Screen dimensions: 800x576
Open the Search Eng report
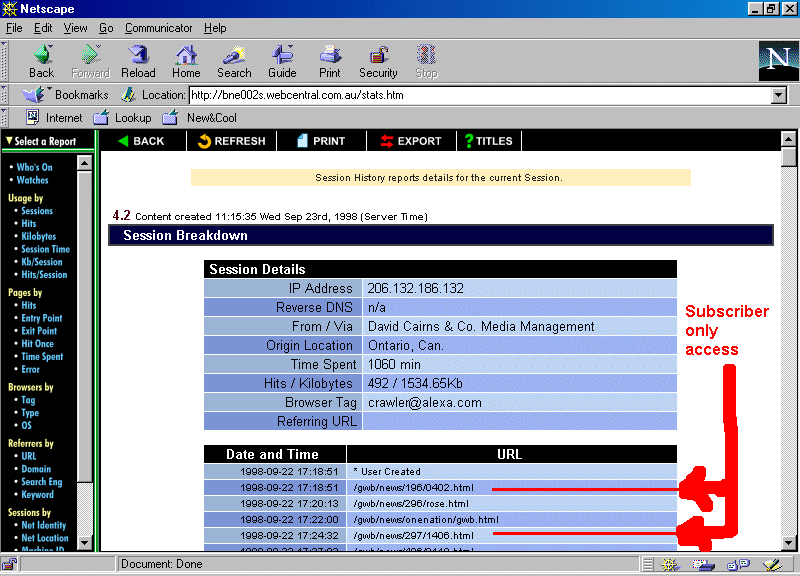click(41, 481)
